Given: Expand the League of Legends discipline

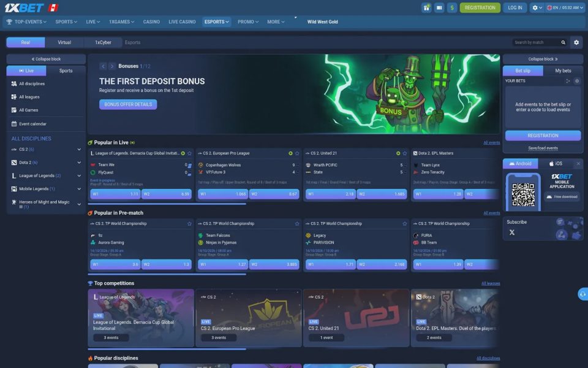Looking at the screenshot, I should [79, 176].
